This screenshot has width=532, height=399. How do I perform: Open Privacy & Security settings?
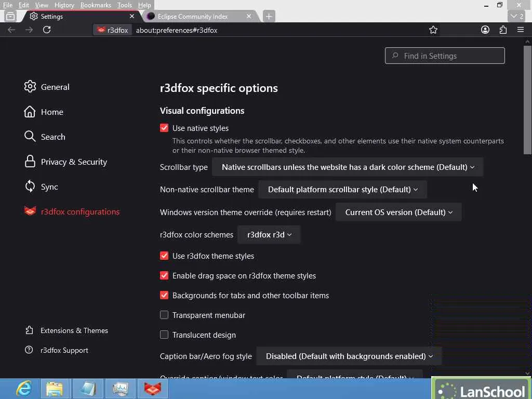point(65,162)
